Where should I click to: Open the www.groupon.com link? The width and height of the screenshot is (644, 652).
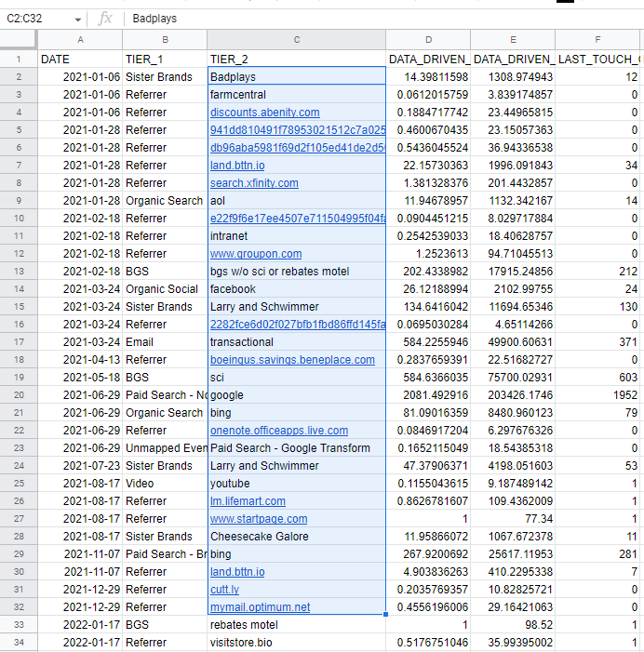pyautogui.click(x=256, y=254)
